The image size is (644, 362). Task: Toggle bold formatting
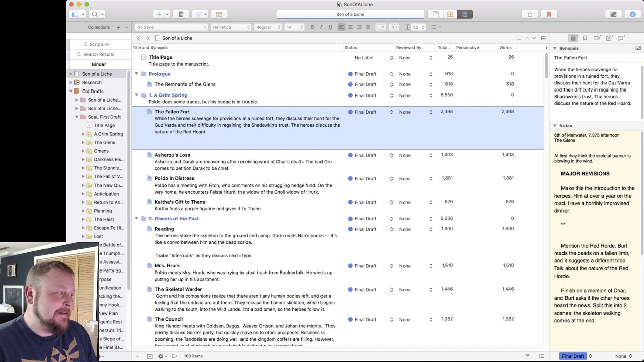tap(312, 27)
